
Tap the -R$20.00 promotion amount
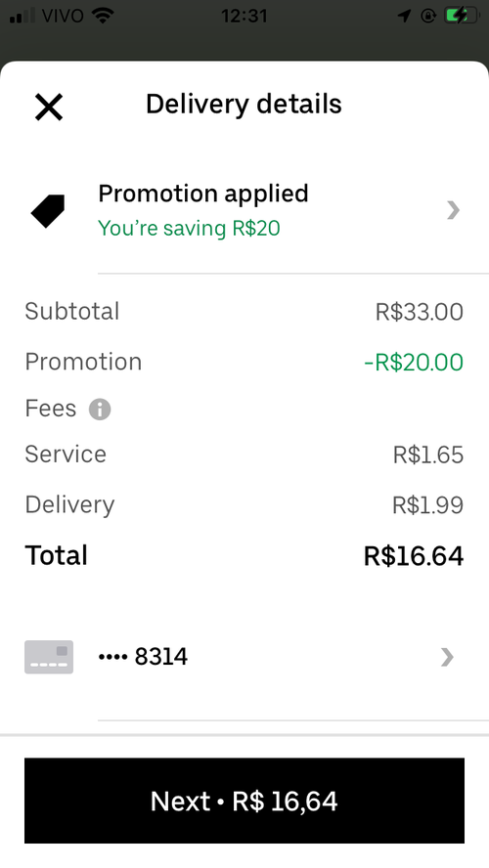coord(414,362)
